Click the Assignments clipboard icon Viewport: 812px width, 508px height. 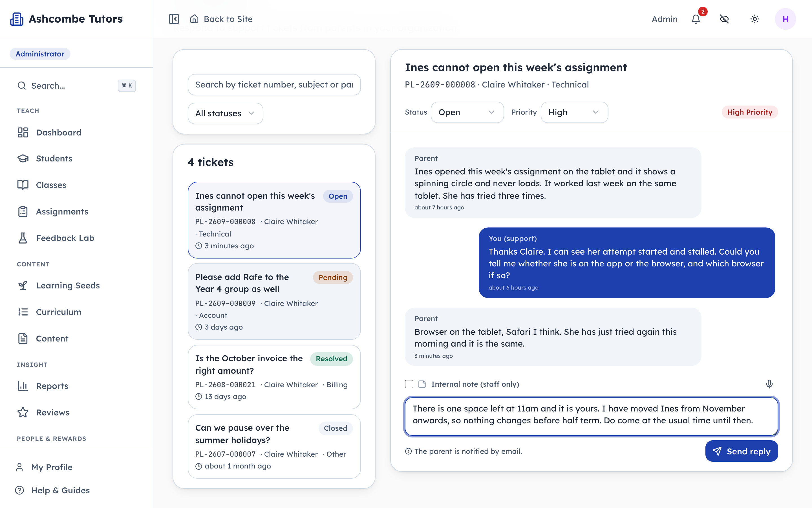point(23,211)
